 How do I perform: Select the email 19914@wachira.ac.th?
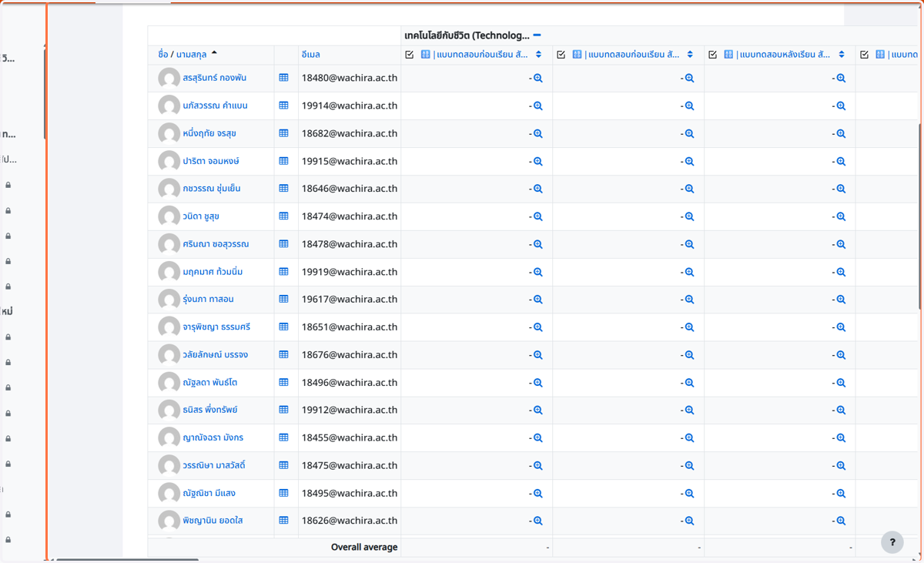pyautogui.click(x=350, y=106)
